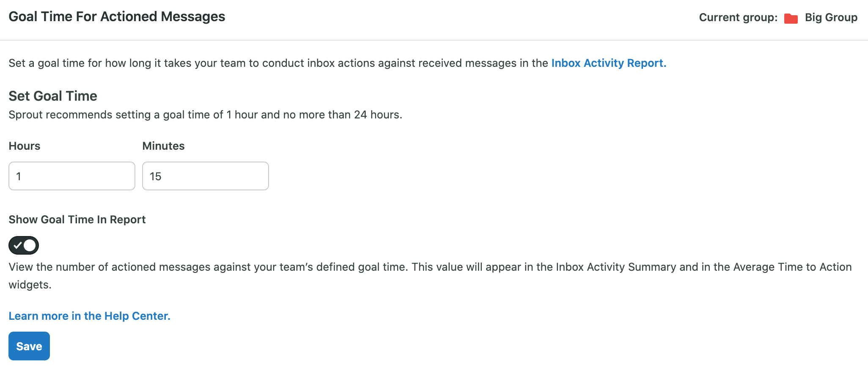Open the Inbox Activity Report link
Screen dimensions: 868x368
point(607,63)
